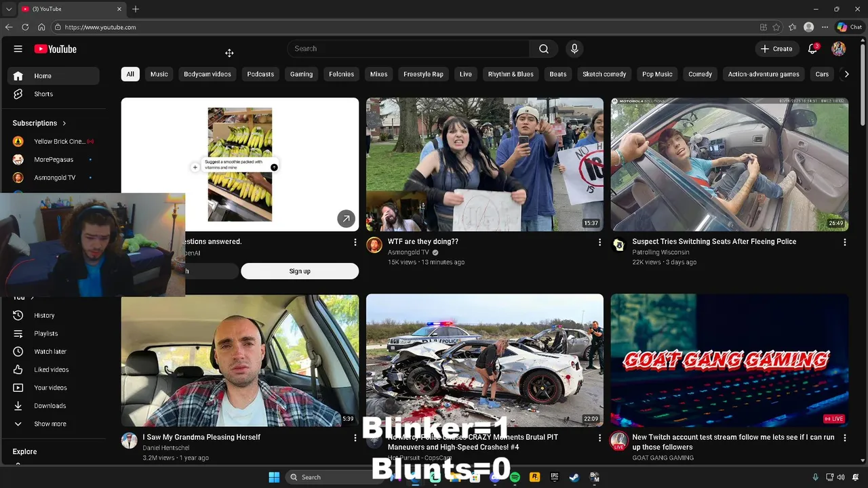Open the Steam taskbar icon
Image resolution: width=868 pixels, height=488 pixels.
pyautogui.click(x=574, y=477)
